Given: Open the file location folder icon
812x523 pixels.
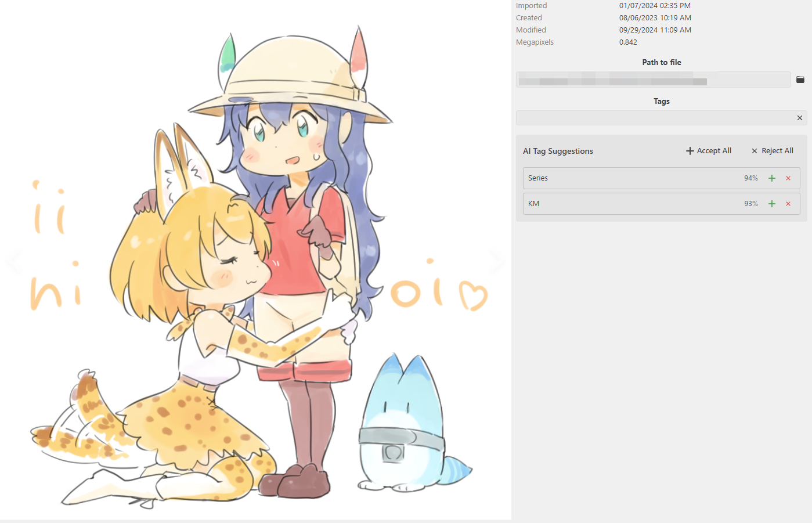Looking at the screenshot, I should 800,80.
